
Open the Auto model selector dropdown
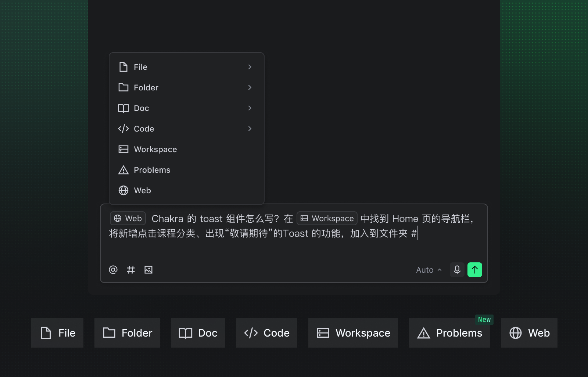429,270
